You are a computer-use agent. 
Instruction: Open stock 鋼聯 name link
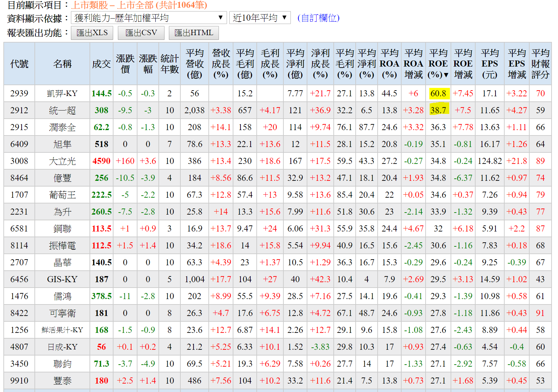62,228
